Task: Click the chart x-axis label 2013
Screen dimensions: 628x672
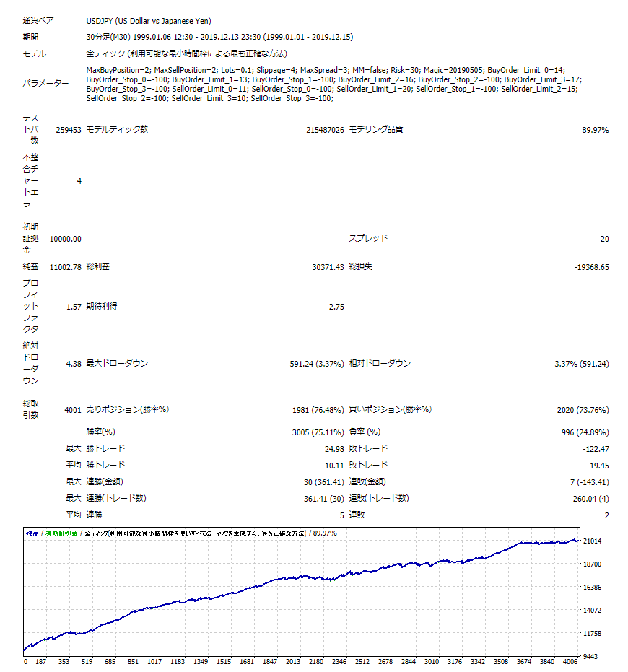Action: (293, 662)
